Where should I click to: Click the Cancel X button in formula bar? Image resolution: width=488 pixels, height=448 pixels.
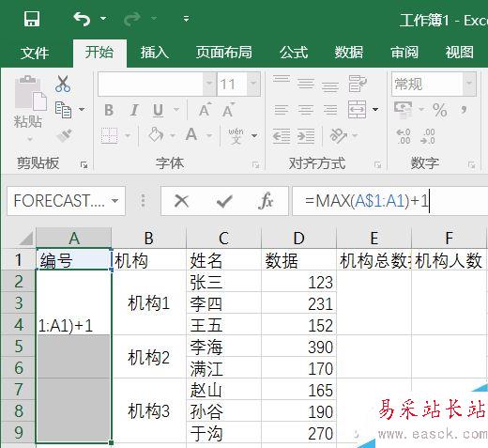click(x=181, y=201)
